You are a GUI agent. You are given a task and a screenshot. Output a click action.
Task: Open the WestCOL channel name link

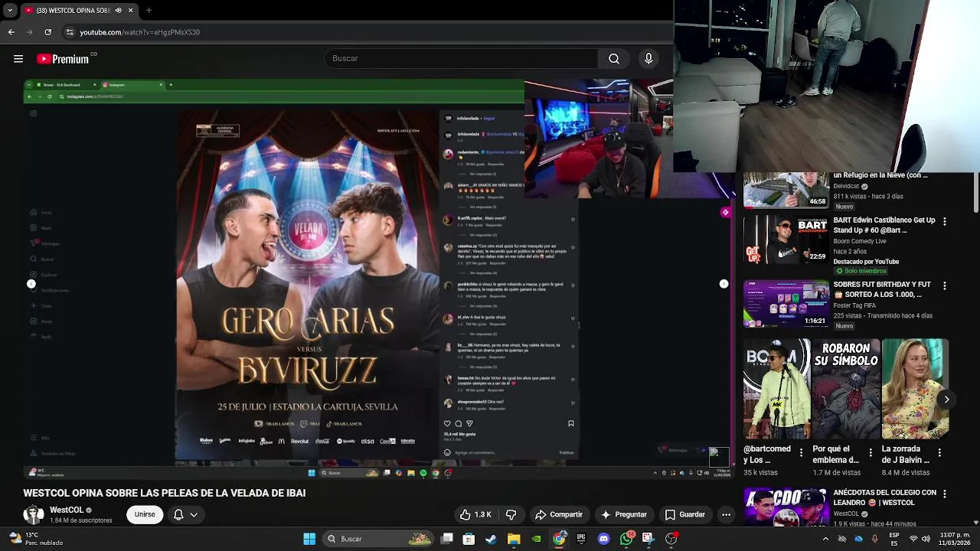click(x=67, y=510)
